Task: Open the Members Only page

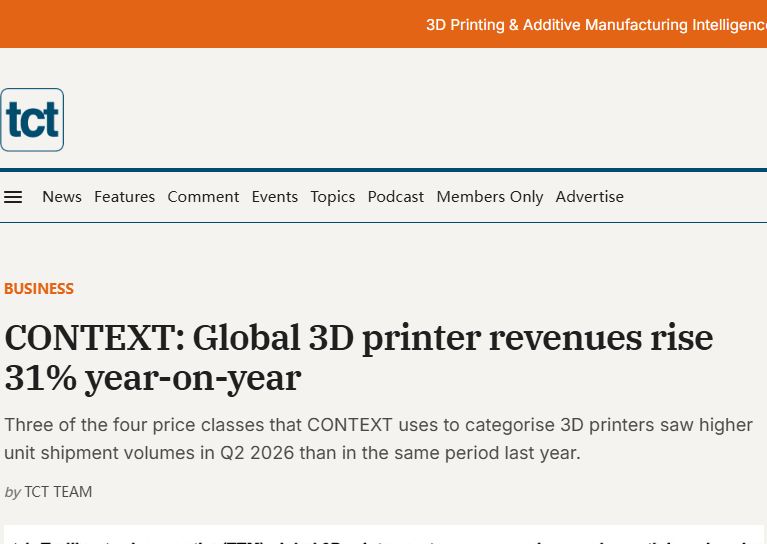Action: coord(490,197)
